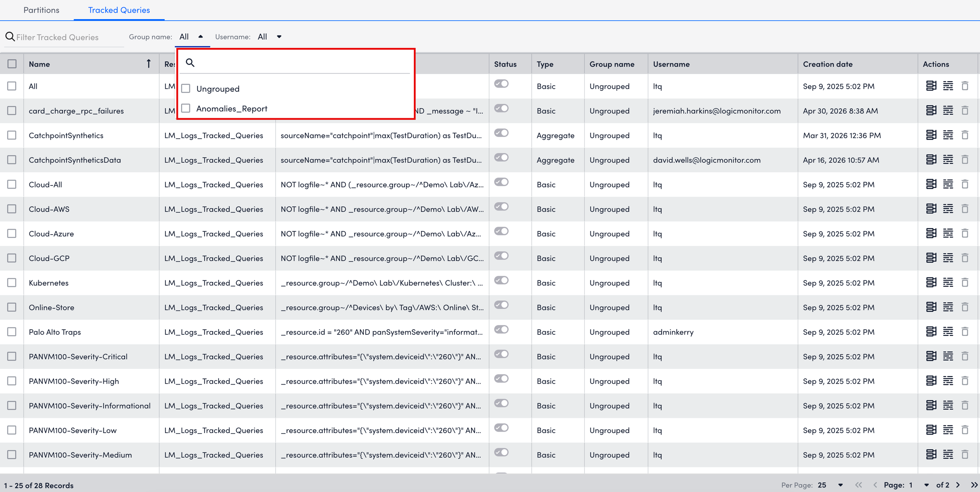Toggle status switch for Online-Store
Screen dimensions: 980x492
[x=501, y=305]
